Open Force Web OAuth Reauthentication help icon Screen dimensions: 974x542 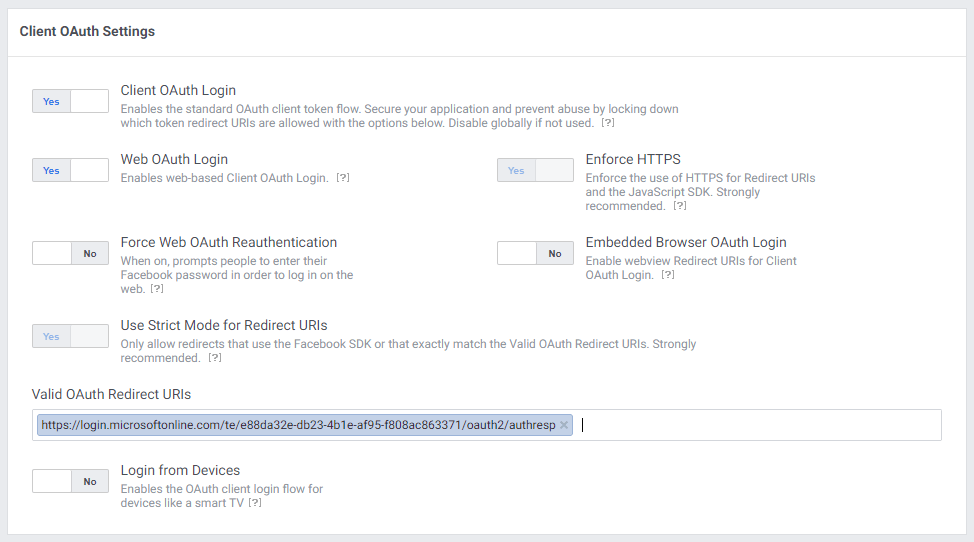pyautogui.click(x=157, y=289)
